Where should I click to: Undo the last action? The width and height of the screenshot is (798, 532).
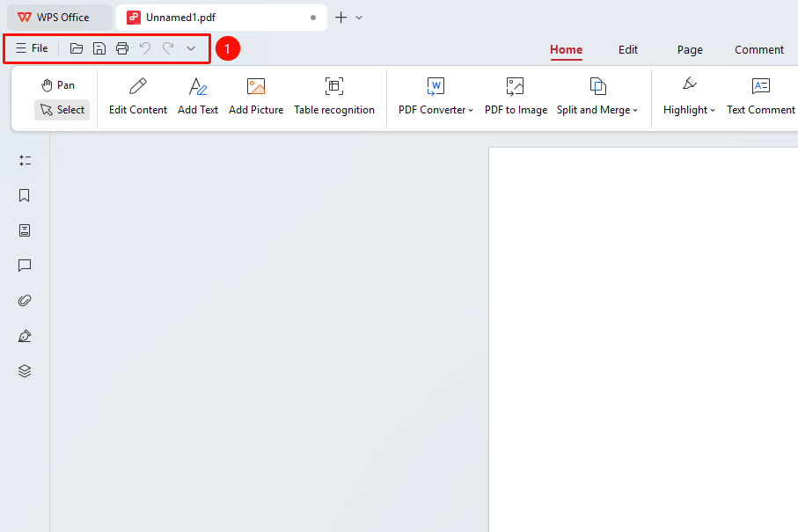tap(145, 48)
